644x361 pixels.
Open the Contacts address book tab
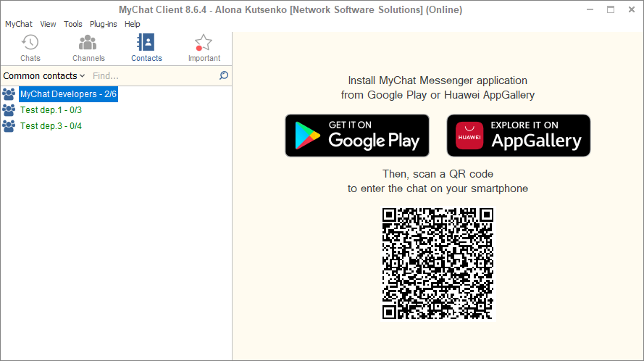[146, 48]
